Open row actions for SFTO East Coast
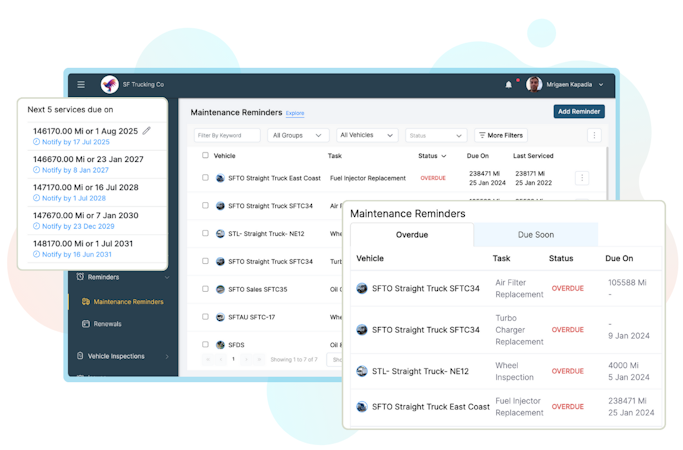The width and height of the screenshot is (683, 450). (582, 178)
